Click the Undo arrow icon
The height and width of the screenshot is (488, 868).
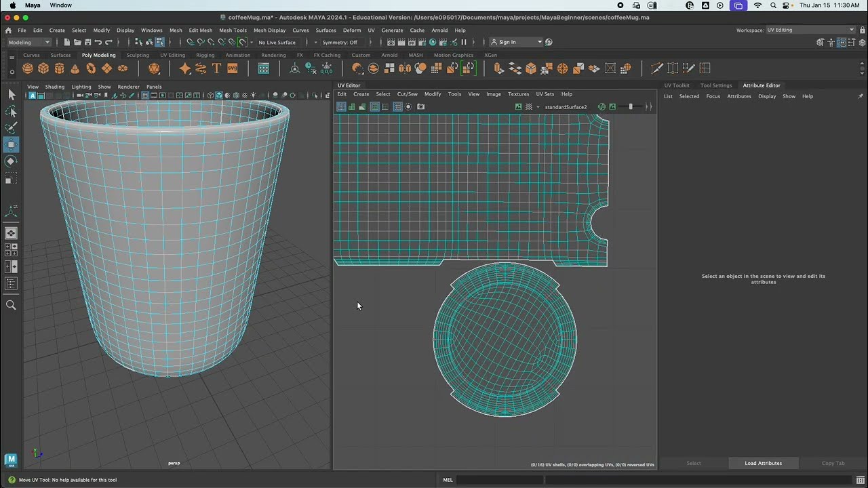coord(98,42)
